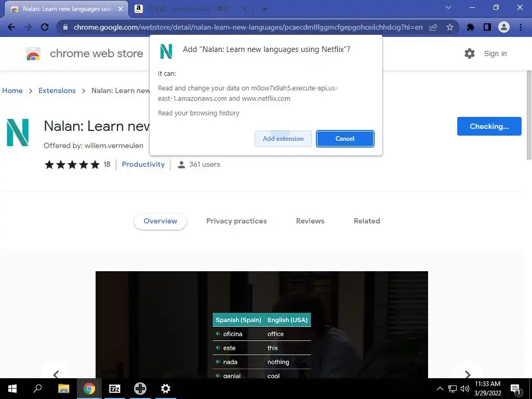Open File Explorer from taskbar
532x399 pixels.
coord(63,389)
